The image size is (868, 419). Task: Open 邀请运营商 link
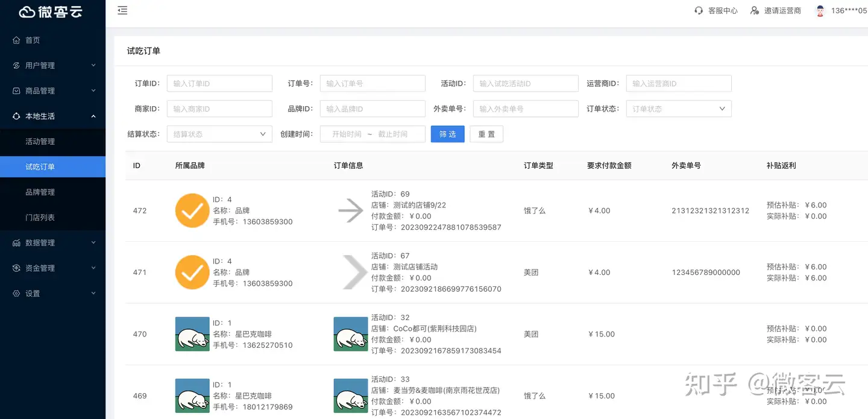tap(782, 11)
